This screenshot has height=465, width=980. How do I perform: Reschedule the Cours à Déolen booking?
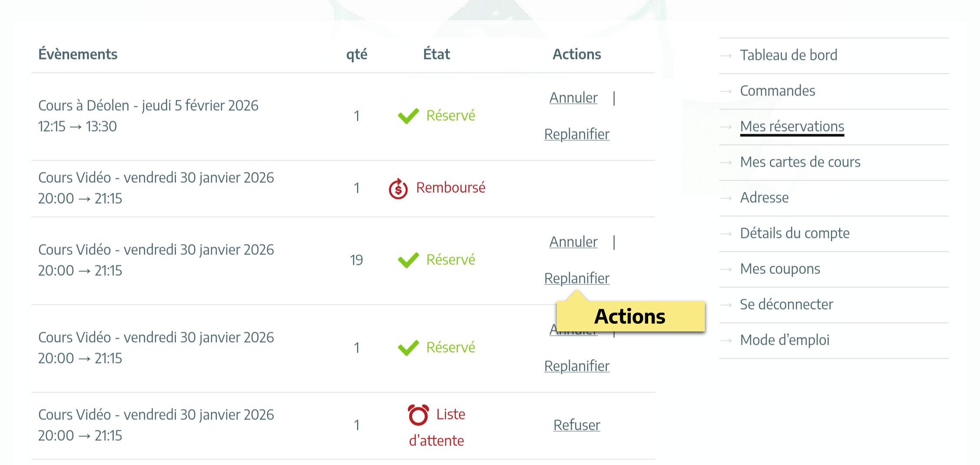(x=576, y=134)
